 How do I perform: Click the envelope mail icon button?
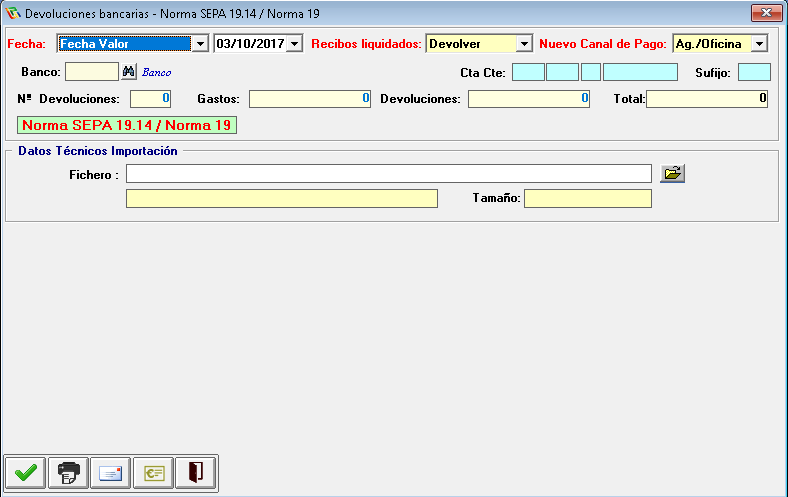click(x=111, y=472)
